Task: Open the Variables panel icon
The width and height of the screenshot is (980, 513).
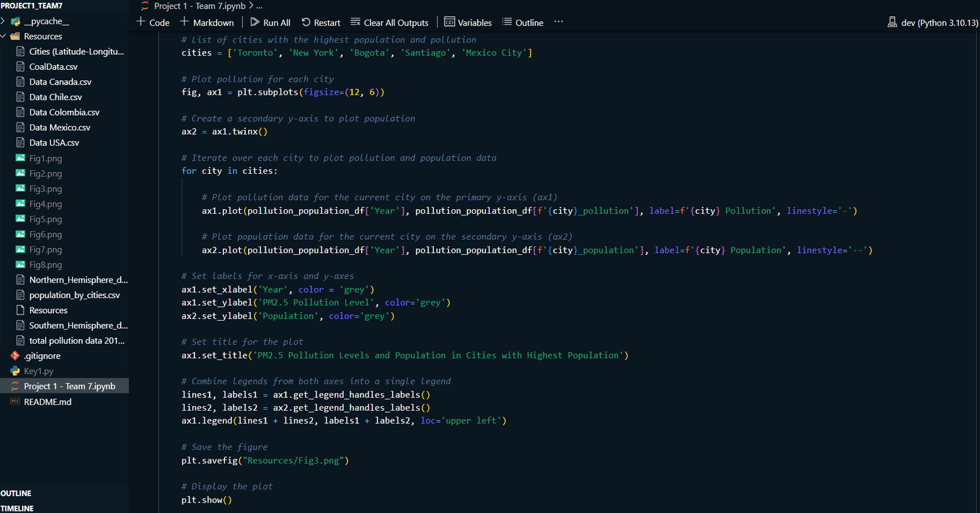Action: tap(449, 23)
